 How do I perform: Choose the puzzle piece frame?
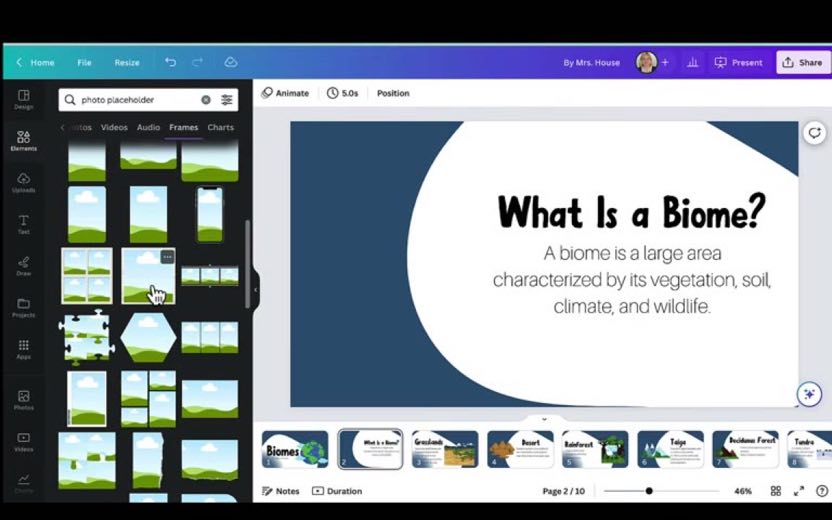pos(86,337)
